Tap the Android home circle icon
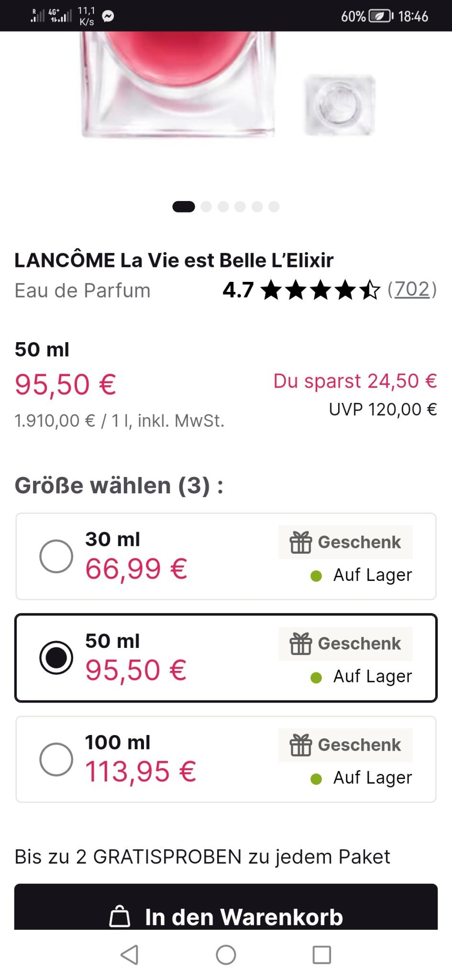The width and height of the screenshot is (452, 980). click(226, 955)
